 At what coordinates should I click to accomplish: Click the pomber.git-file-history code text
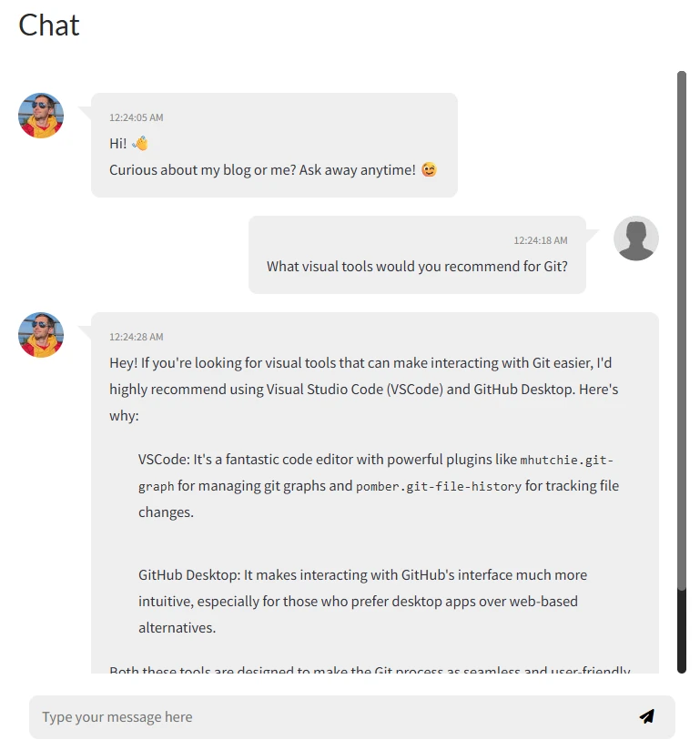tap(438, 486)
